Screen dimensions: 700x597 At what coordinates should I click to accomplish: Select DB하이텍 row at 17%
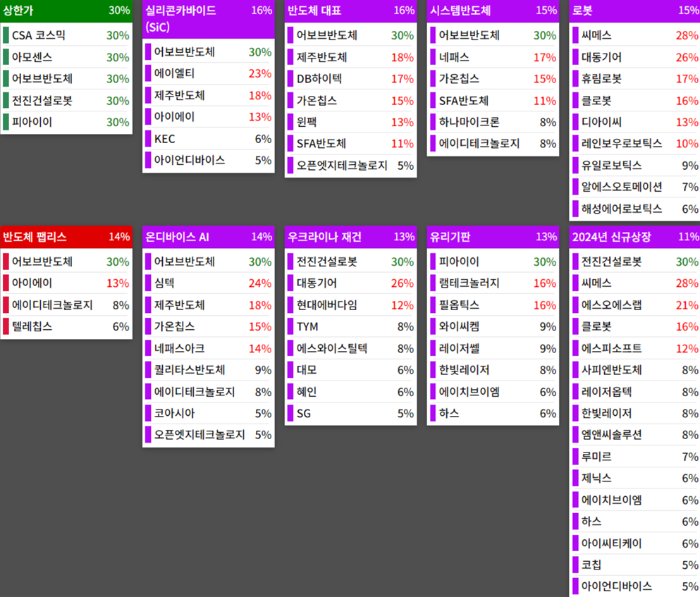351,78
